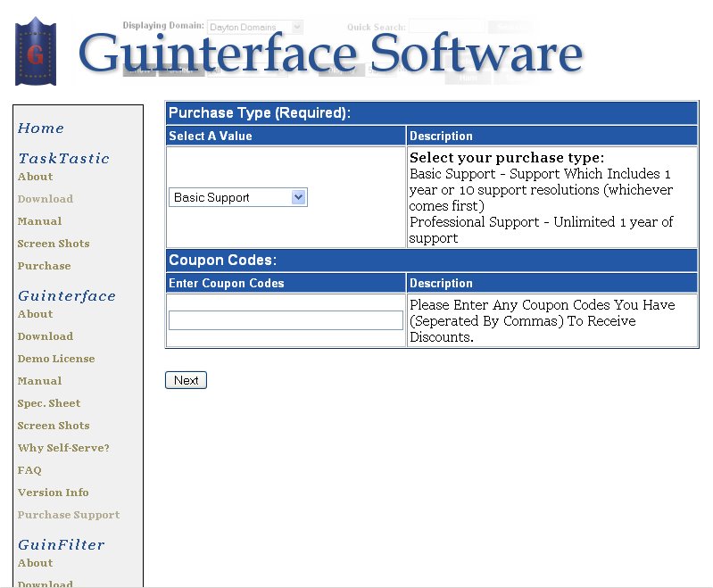This screenshot has width=713, height=588.
Task: Open the About link under TaskTastic
Action: coord(36,177)
